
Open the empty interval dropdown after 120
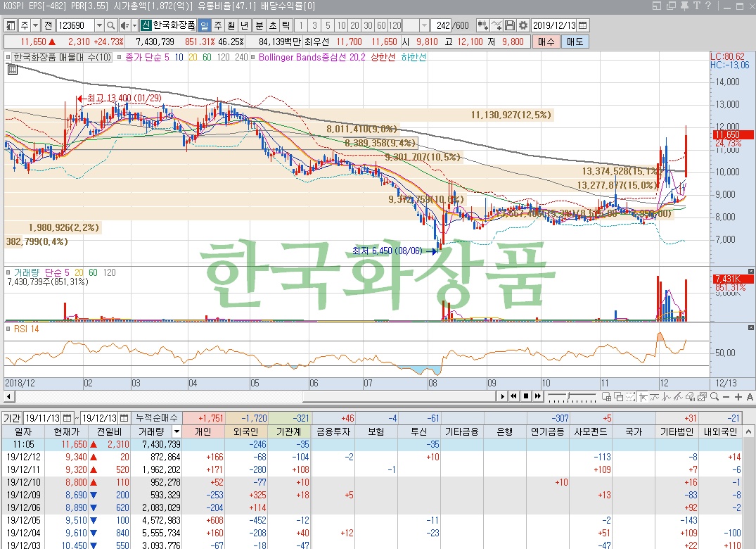(x=424, y=25)
